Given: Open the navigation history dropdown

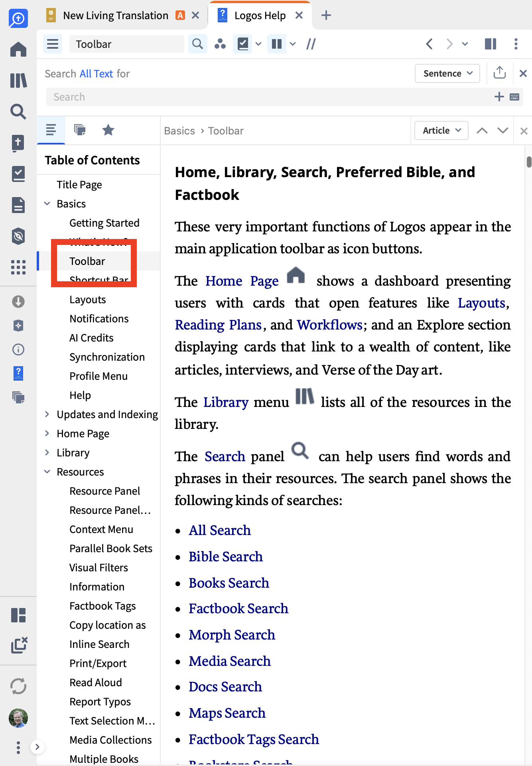Looking at the screenshot, I should pyautogui.click(x=465, y=44).
